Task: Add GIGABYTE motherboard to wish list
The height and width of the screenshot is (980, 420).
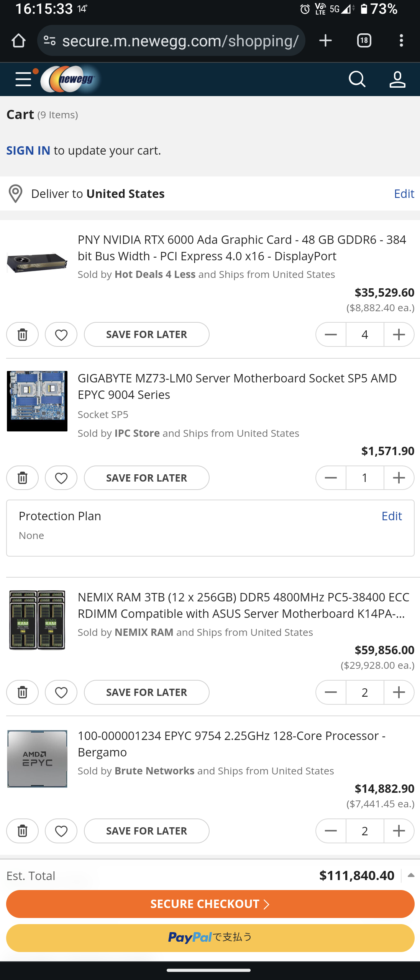Action: [61, 478]
